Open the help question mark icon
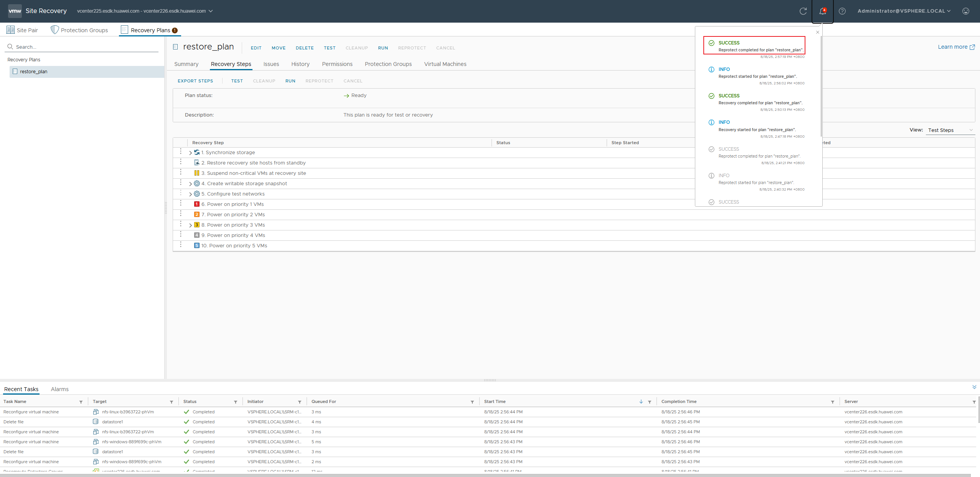The width and height of the screenshot is (980, 477). coord(842,11)
